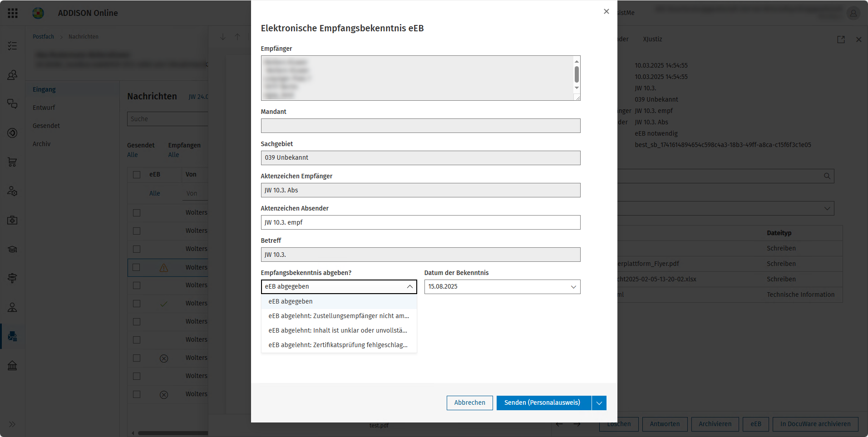This screenshot has height=437, width=868.
Task: Click Postfach breadcrumb link
Action: (x=43, y=37)
